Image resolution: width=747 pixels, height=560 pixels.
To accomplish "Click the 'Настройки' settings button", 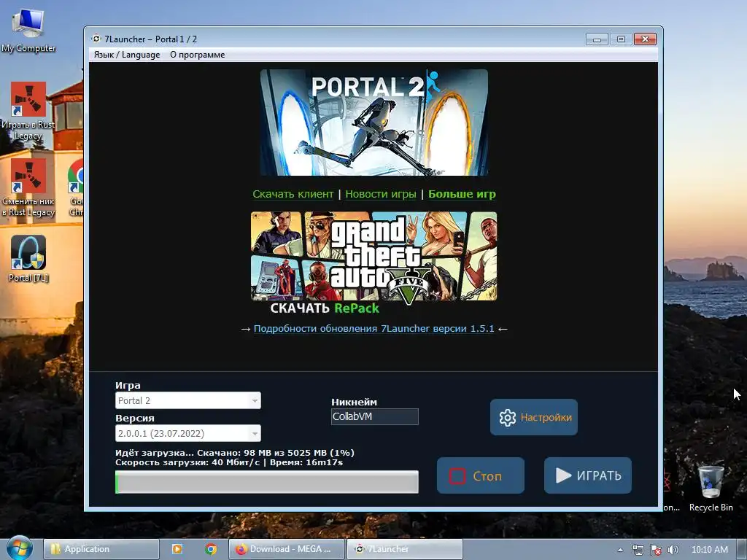I will (x=534, y=417).
